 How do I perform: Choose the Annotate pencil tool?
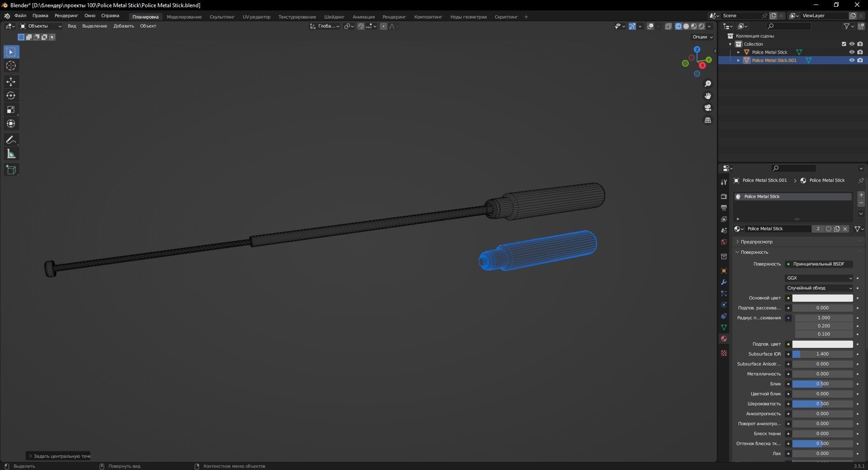[x=11, y=140]
